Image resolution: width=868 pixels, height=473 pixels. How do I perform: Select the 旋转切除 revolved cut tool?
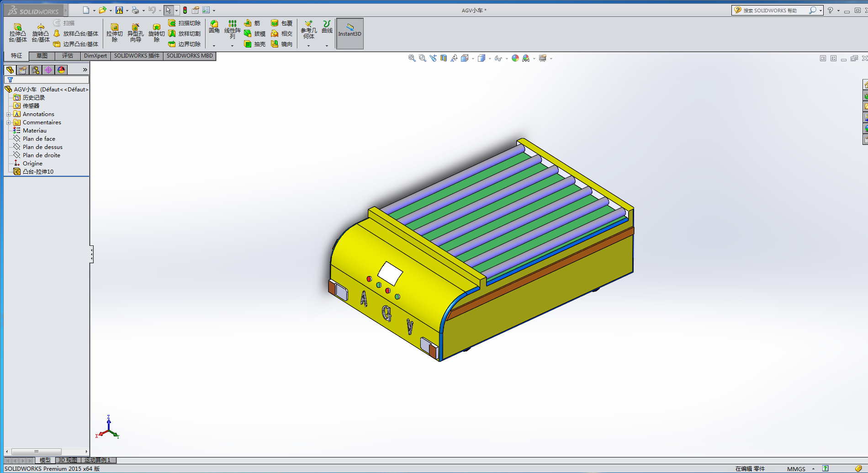pyautogui.click(x=157, y=33)
